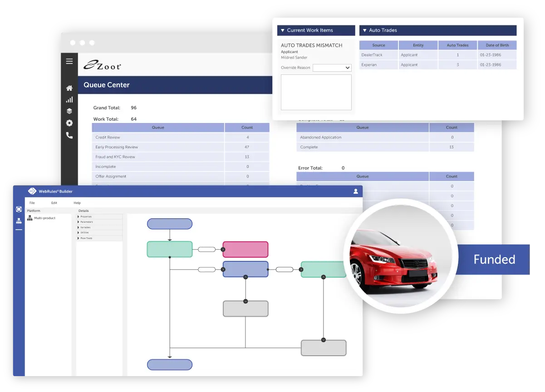
Task: Click the arrow port on the pink node
Action: coord(223,250)
